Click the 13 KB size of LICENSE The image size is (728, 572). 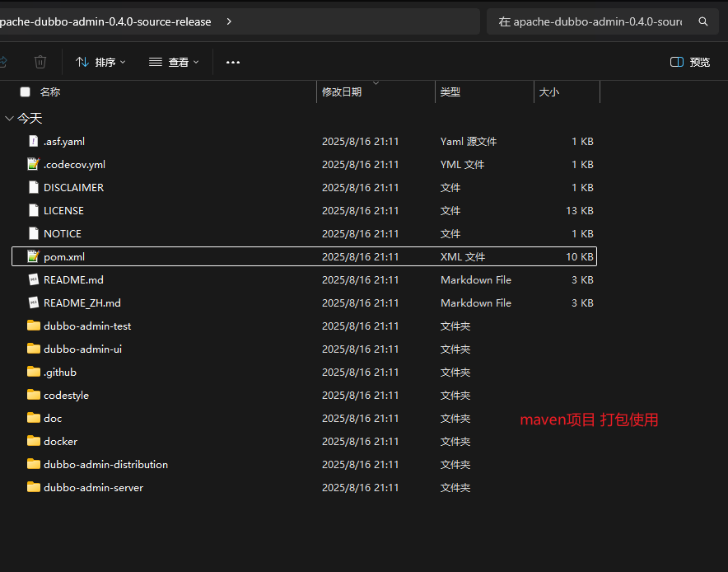(580, 210)
